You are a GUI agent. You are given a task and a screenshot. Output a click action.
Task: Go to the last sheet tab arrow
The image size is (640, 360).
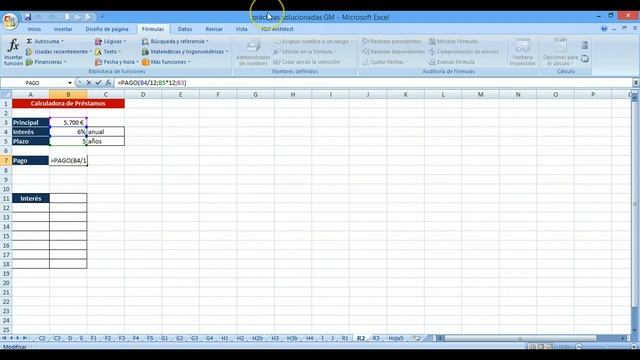tap(24, 338)
